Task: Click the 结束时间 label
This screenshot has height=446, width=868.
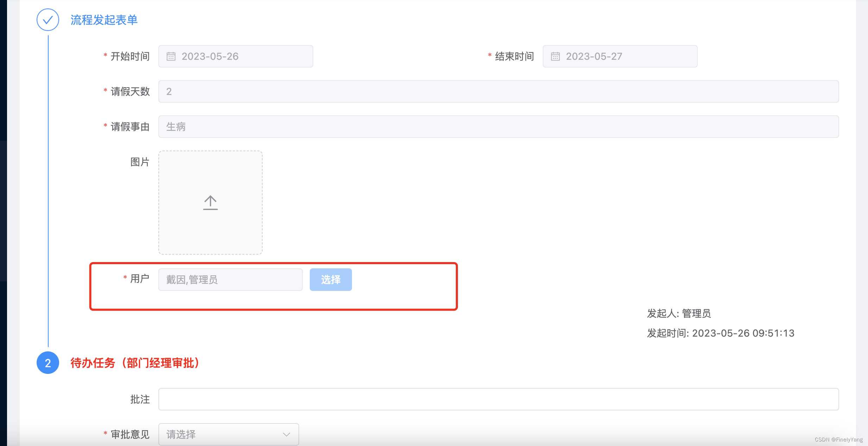Action: [x=515, y=56]
